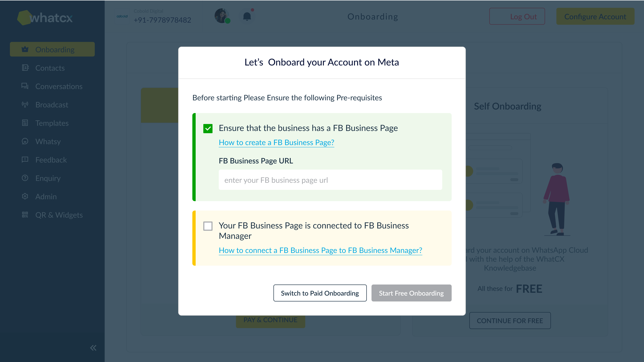Collapse the sidebar with the double chevron

tap(93, 348)
